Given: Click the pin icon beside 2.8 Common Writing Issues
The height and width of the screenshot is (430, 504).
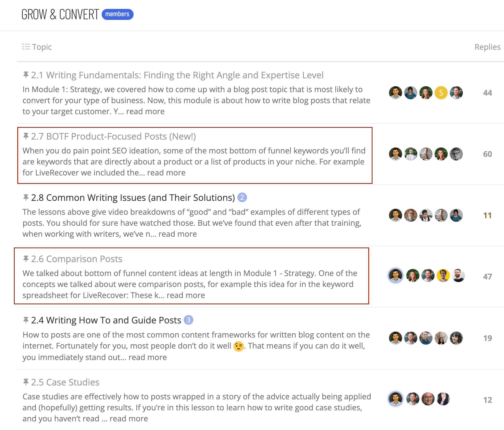Looking at the screenshot, I should pos(26,197).
